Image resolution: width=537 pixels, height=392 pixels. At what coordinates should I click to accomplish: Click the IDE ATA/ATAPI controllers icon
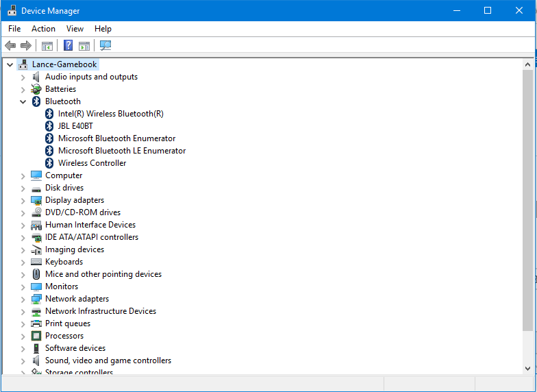click(x=36, y=237)
